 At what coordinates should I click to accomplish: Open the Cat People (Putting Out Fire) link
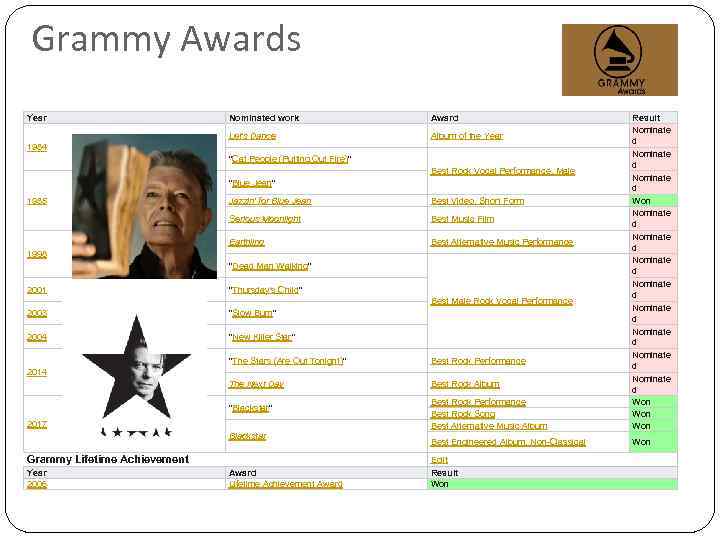289,159
